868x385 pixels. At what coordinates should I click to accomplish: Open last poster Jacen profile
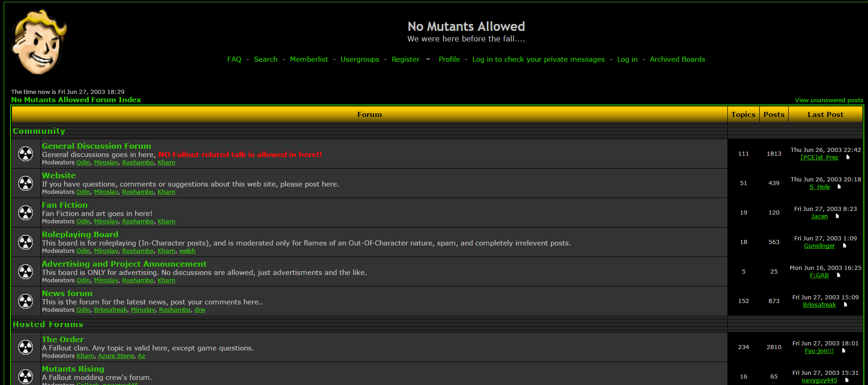point(819,216)
